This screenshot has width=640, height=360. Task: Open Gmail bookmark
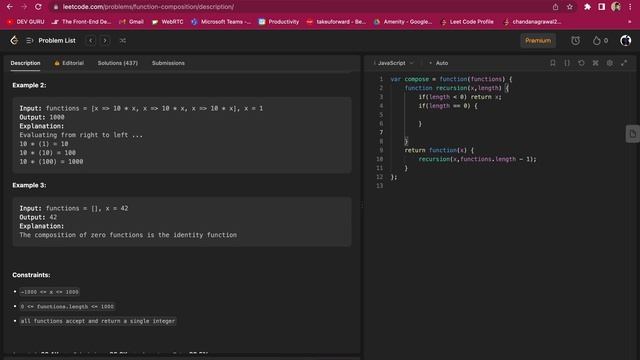pos(131,22)
